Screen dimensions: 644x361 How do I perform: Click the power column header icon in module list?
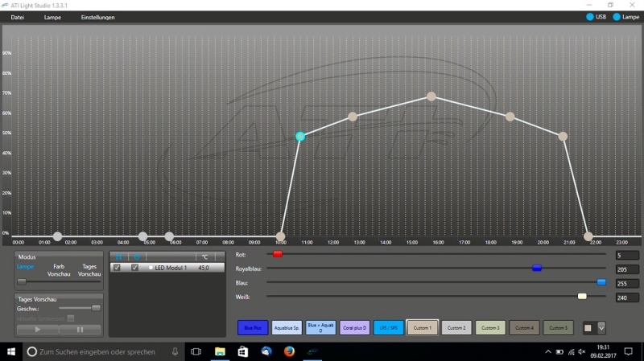135,256
